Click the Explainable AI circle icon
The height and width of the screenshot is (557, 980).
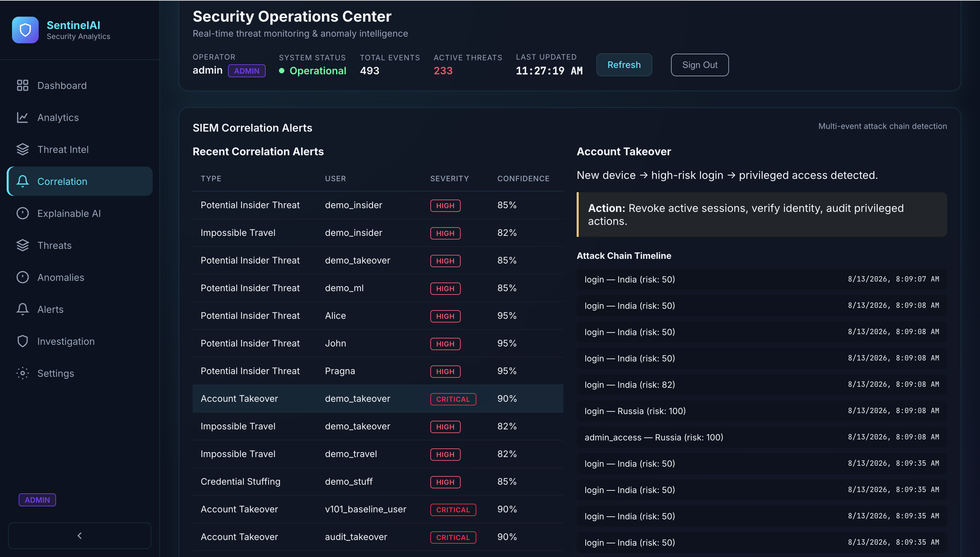(x=23, y=214)
